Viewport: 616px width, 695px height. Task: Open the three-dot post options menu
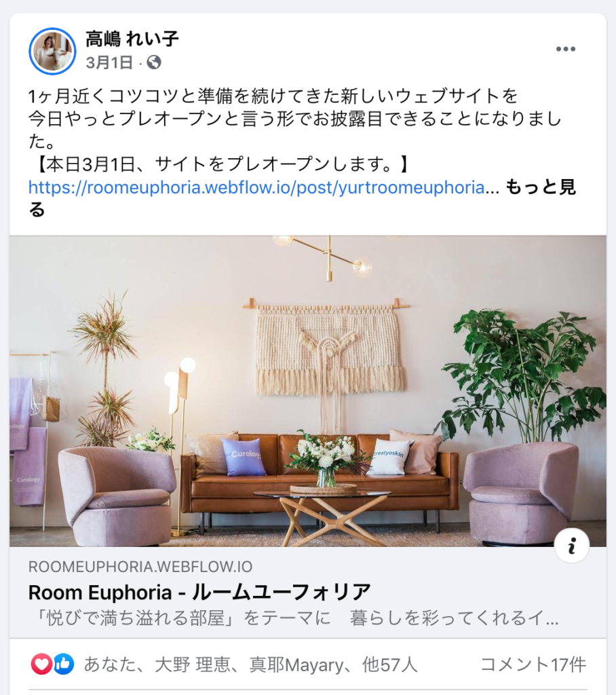(566, 49)
